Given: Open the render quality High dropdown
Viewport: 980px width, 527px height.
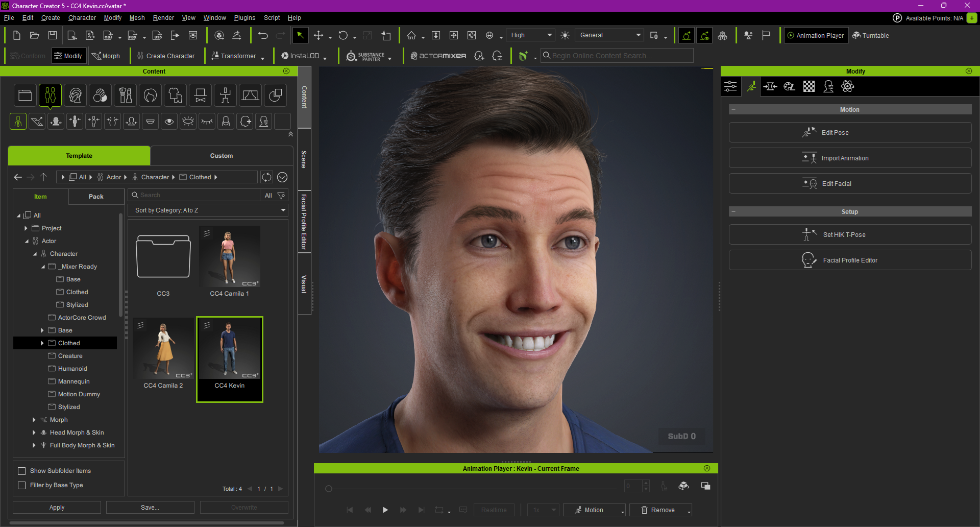Looking at the screenshot, I should tap(530, 35).
